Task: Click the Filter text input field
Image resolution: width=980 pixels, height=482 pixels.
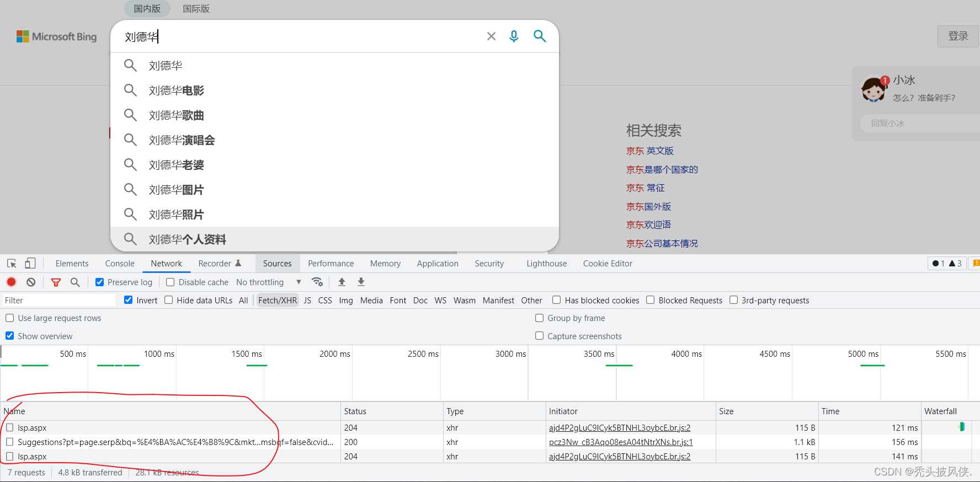Action: coord(58,300)
